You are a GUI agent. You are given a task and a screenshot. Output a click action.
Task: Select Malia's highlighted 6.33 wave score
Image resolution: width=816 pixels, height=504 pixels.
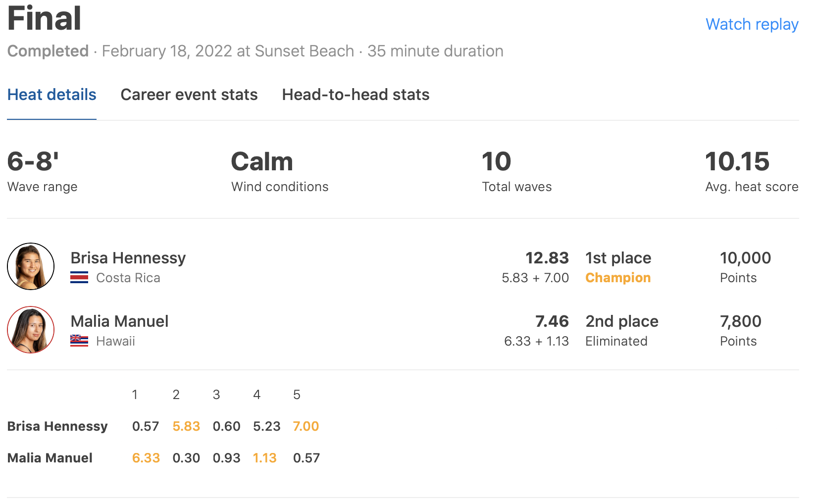coord(146,458)
